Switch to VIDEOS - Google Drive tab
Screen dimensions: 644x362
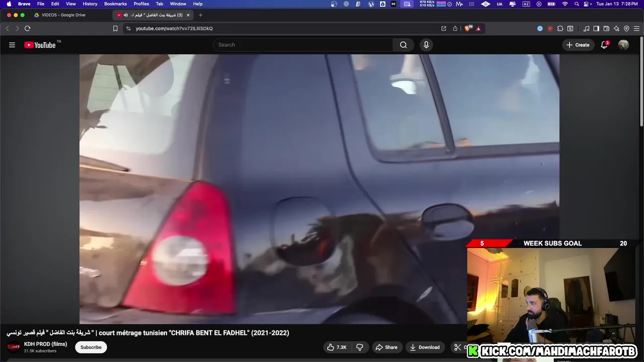63,15
